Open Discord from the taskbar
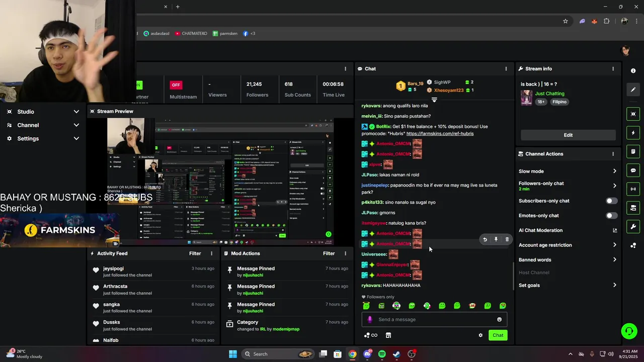 pos(367,354)
